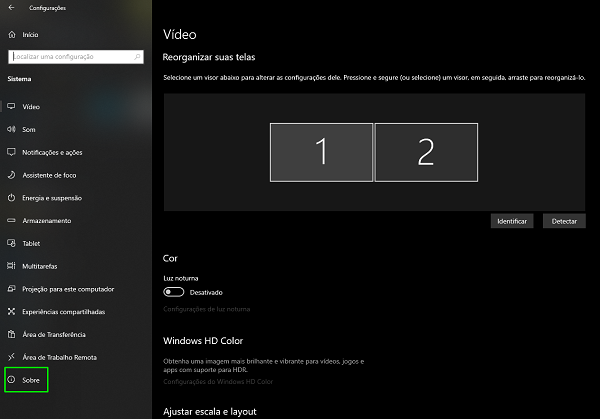Enable the Luz noturna toggle
This screenshot has height=419, width=600.
coord(174,292)
